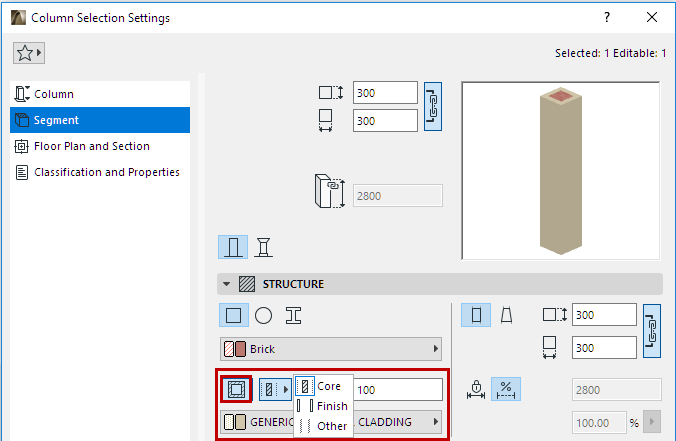This screenshot has width=676, height=441.
Task: Click the disabled 2800 segment length field
Action: (x=617, y=390)
